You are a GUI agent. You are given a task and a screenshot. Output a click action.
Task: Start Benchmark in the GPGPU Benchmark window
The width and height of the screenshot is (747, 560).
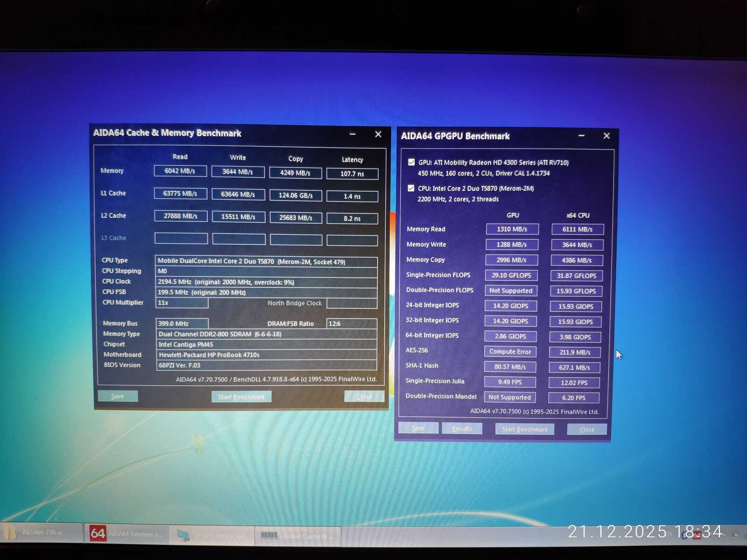pos(525,429)
